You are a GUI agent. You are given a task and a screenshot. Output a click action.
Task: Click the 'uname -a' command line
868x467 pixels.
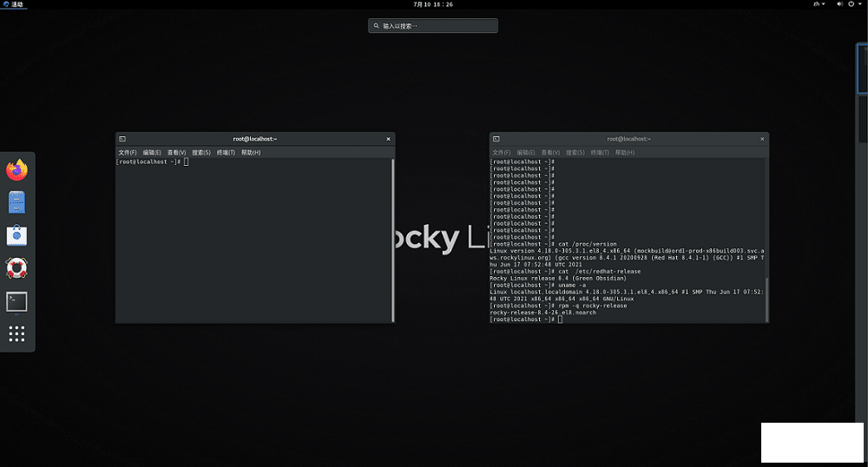(537, 286)
